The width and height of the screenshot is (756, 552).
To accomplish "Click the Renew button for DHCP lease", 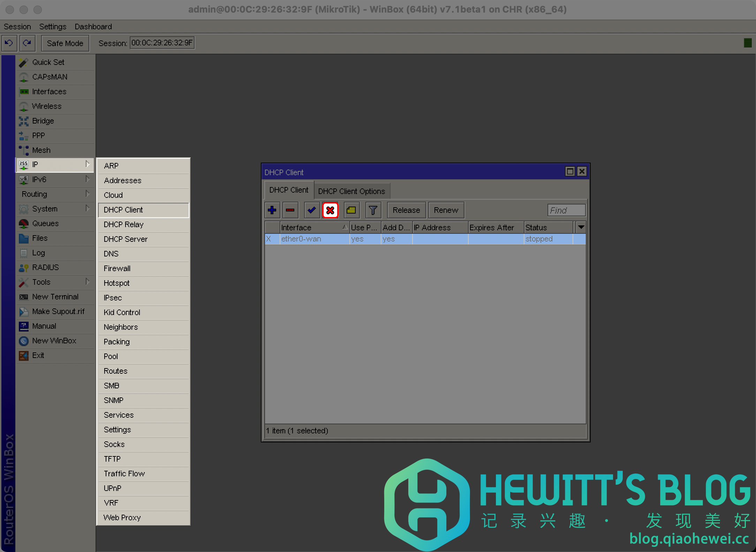I will click(x=446, y=210).
